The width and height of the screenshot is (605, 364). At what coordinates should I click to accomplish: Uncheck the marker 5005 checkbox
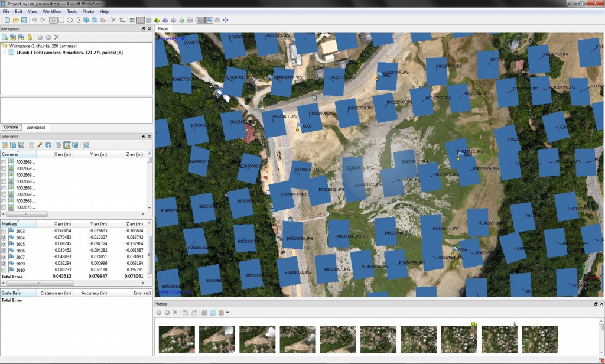coord(4,244)
